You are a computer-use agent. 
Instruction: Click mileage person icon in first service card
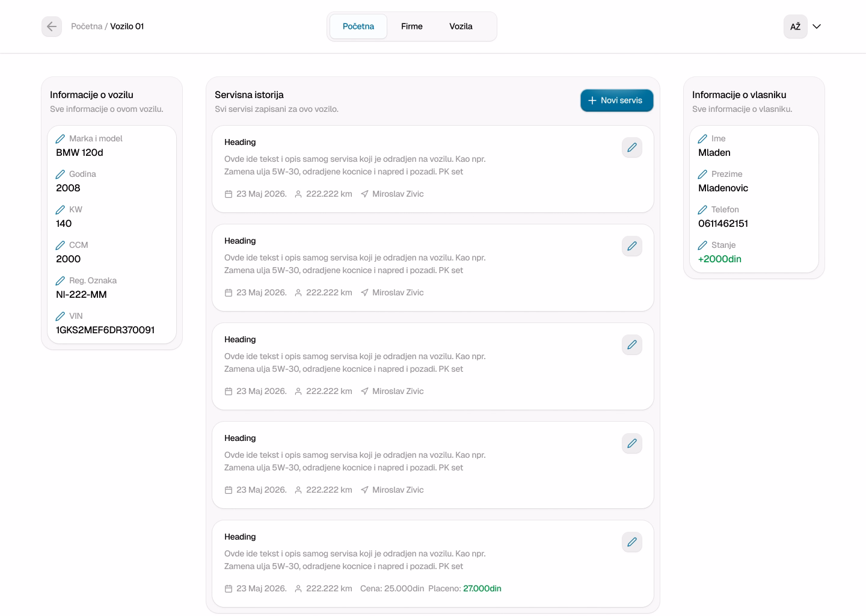coord(298,194)
